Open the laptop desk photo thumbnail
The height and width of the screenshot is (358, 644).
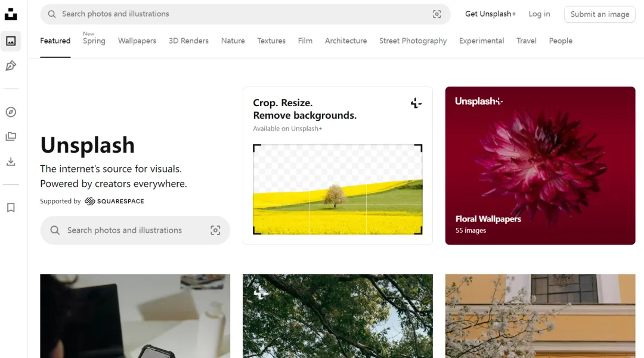click(135, 316)
